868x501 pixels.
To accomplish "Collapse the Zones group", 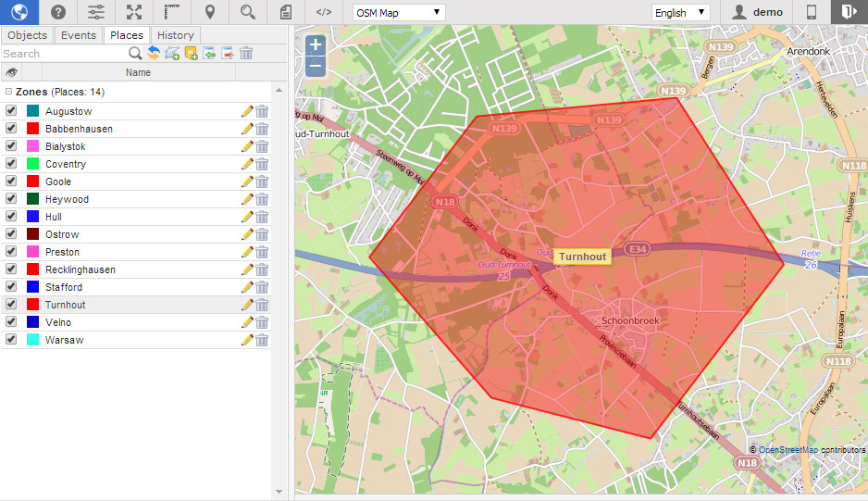I will pyautogui.click(x=8, y=93).
